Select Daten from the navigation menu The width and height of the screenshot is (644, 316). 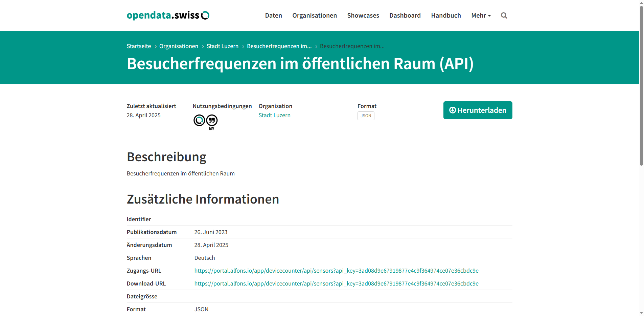click(x=273, y=16)
